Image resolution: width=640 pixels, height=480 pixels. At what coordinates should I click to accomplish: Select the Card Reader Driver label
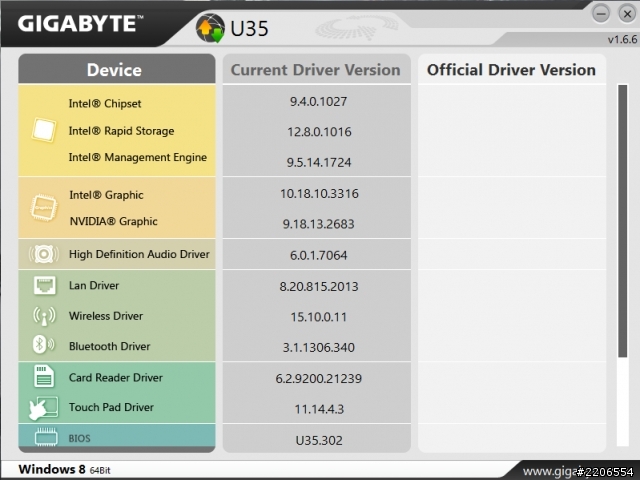coord(116,378)
